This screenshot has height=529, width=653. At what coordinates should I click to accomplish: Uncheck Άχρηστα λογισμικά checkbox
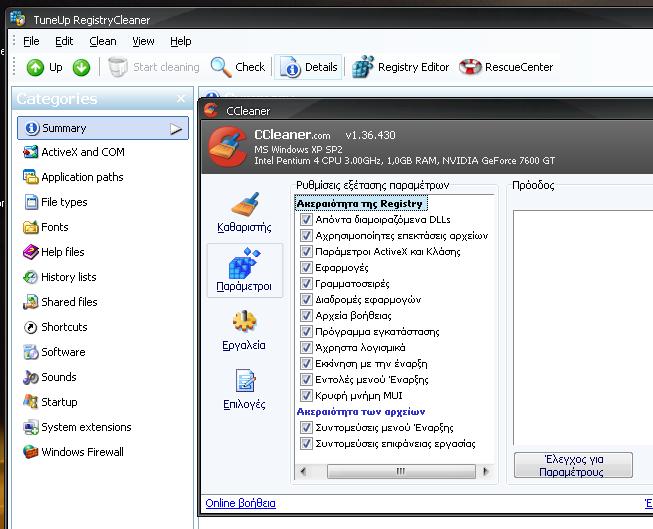[306, 347]
